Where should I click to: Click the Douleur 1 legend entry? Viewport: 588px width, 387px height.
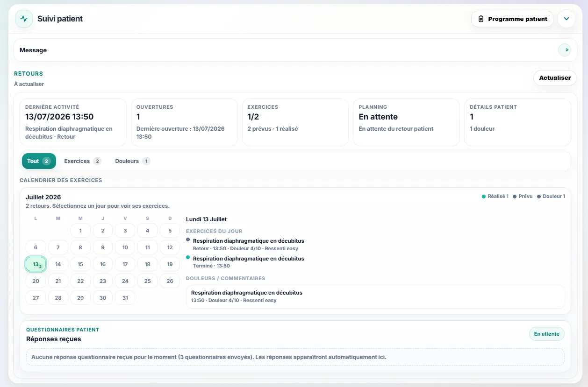click(551, 197)
